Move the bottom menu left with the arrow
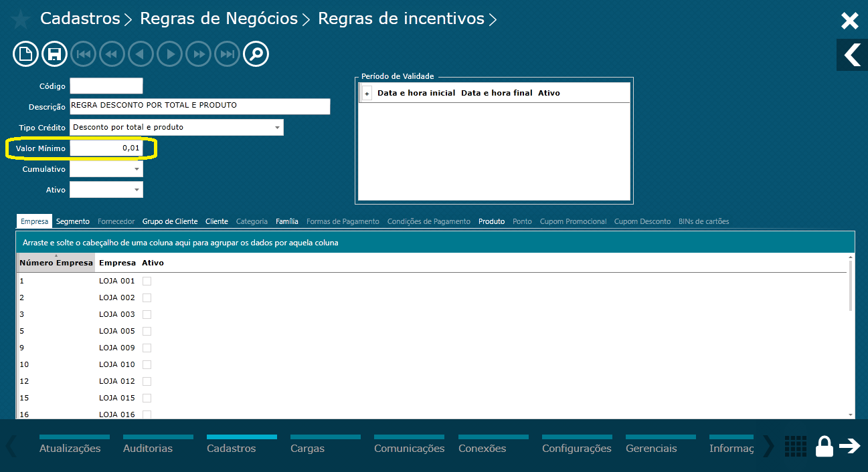Screen dimensions: 868x472 tap(11, 446)
